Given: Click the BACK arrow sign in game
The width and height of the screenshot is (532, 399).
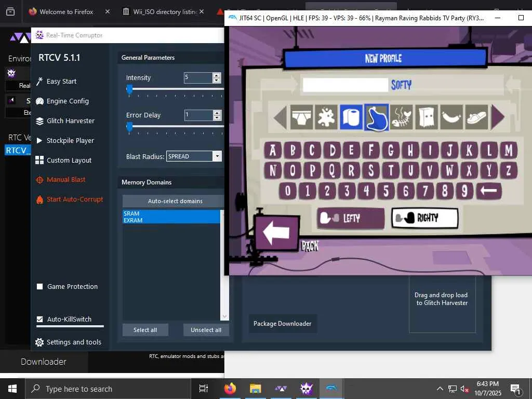Looking at the screenshot, I should pos(277,233).
